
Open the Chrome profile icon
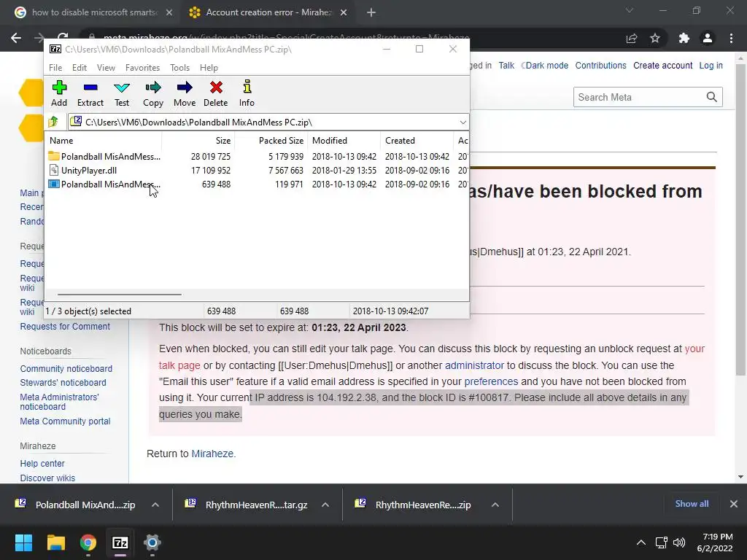708,38
